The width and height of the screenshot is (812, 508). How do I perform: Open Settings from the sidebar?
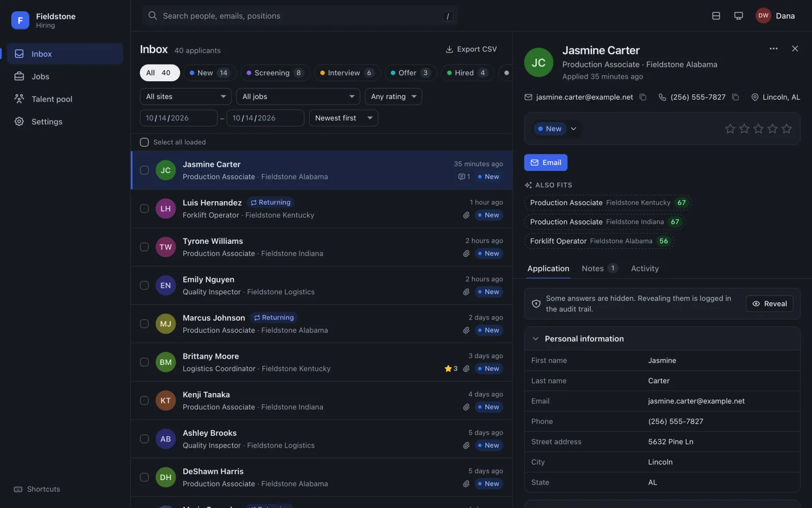pyautogui.click(x=65, y=121)
